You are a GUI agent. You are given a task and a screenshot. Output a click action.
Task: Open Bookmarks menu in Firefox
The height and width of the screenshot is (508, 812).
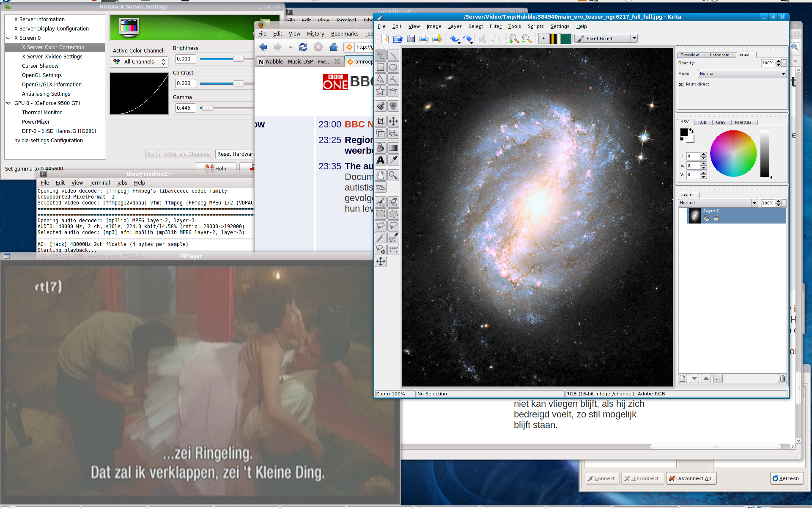[x=345, y=34]
